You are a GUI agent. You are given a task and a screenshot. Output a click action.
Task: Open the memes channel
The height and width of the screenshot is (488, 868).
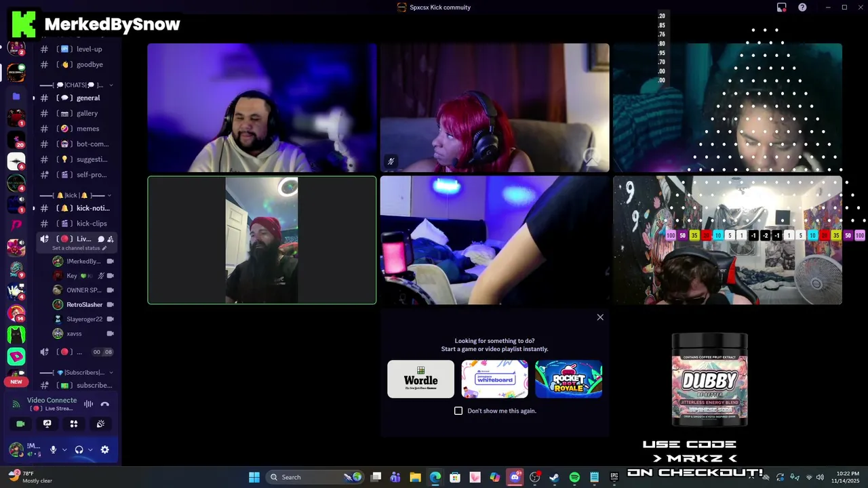76,129
